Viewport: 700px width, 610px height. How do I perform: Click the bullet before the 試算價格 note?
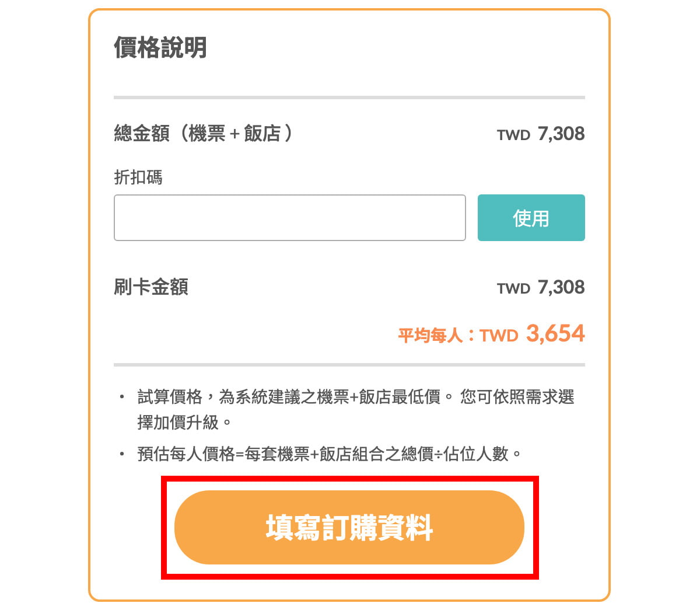pos(122,398)
